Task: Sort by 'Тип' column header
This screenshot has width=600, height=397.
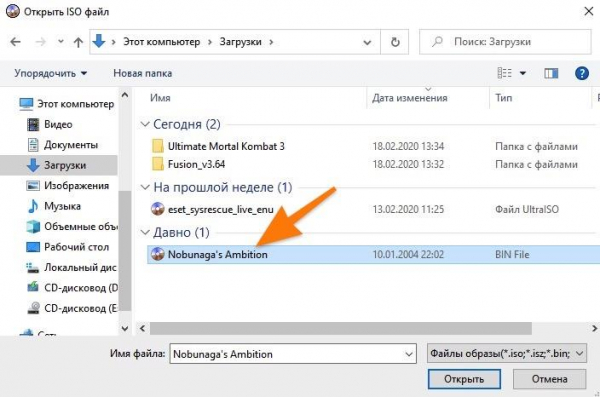Action: tap(504, 98)
